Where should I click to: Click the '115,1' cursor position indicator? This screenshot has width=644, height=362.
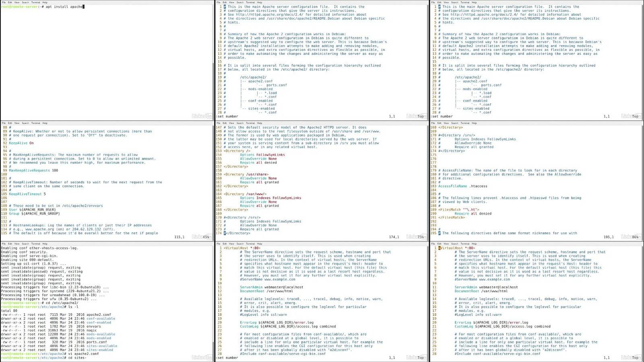point(180,237)
